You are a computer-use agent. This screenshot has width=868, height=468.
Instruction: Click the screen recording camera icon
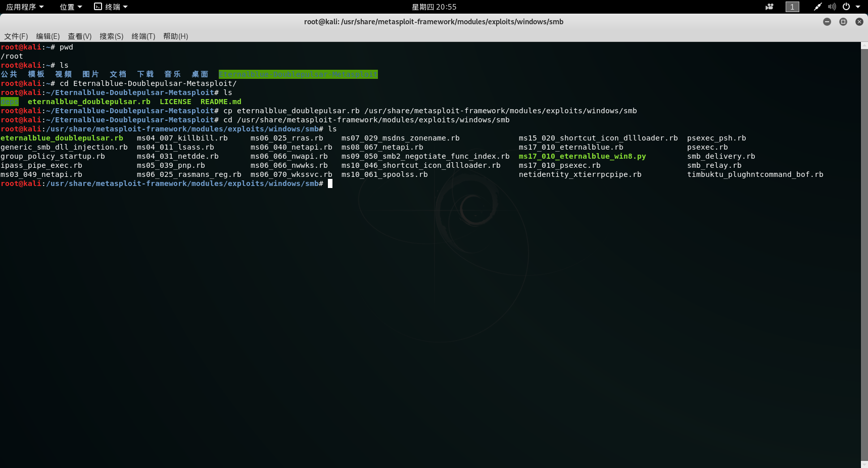(769, 7)
